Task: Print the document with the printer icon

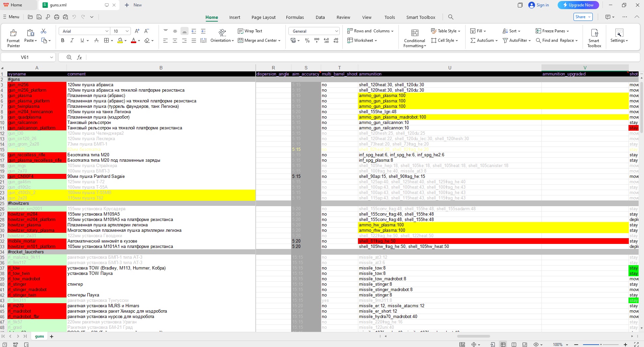Action: (57, 17)
